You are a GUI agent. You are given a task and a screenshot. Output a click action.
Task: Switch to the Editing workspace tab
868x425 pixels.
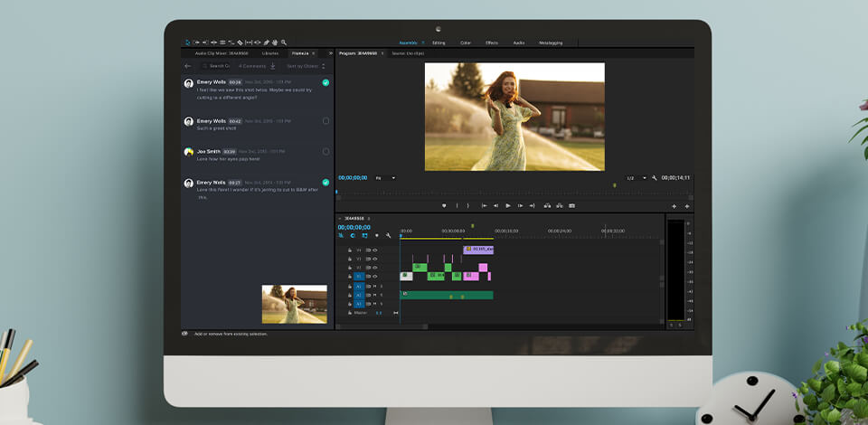click(439, 42)
